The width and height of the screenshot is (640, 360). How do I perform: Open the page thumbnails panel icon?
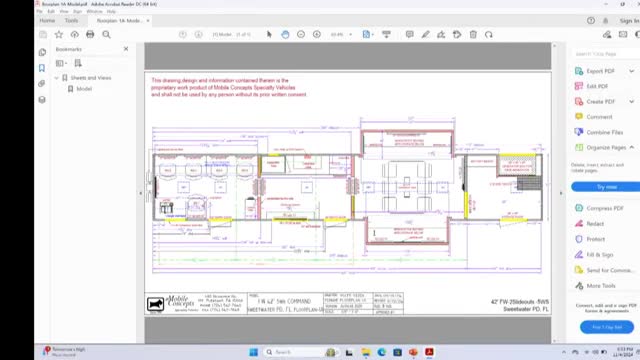point(42,52)
